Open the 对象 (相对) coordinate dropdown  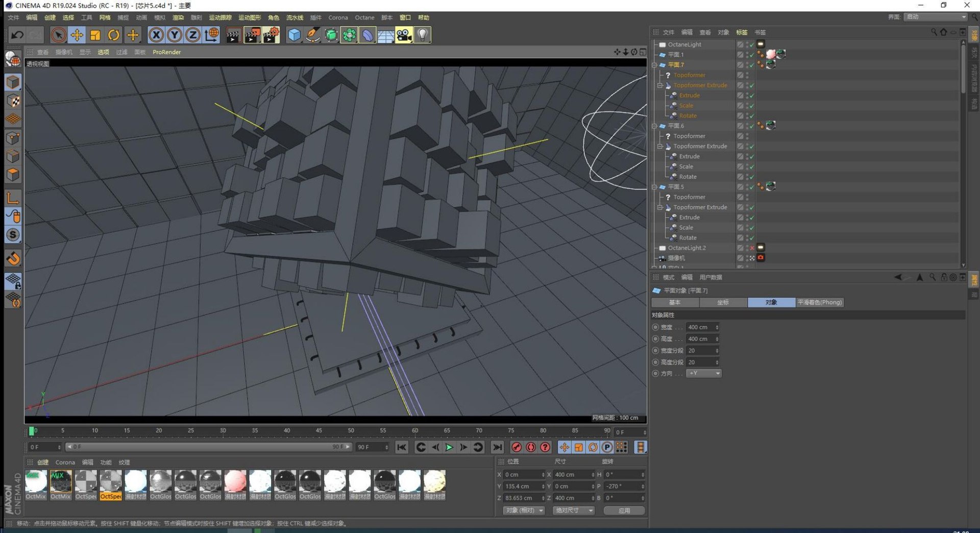[524, 510]
